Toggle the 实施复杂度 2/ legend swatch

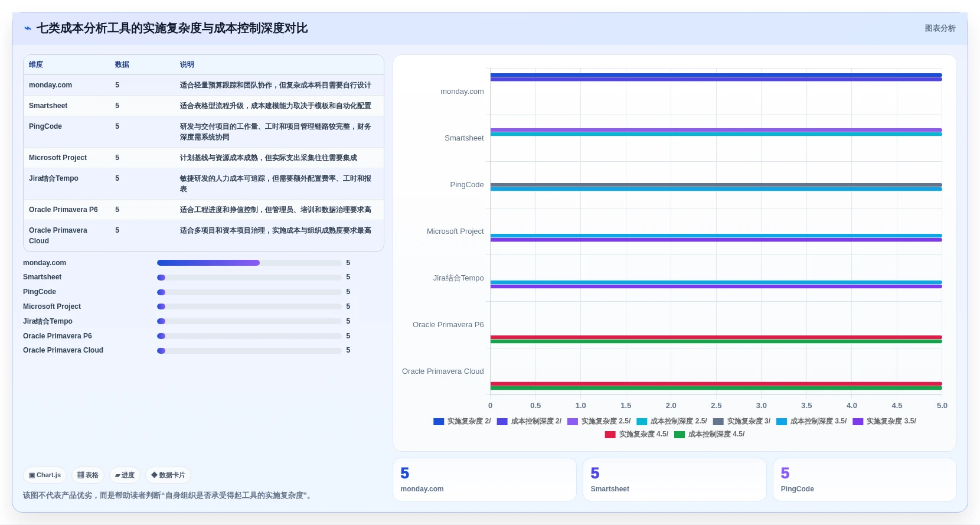(439, 422)
